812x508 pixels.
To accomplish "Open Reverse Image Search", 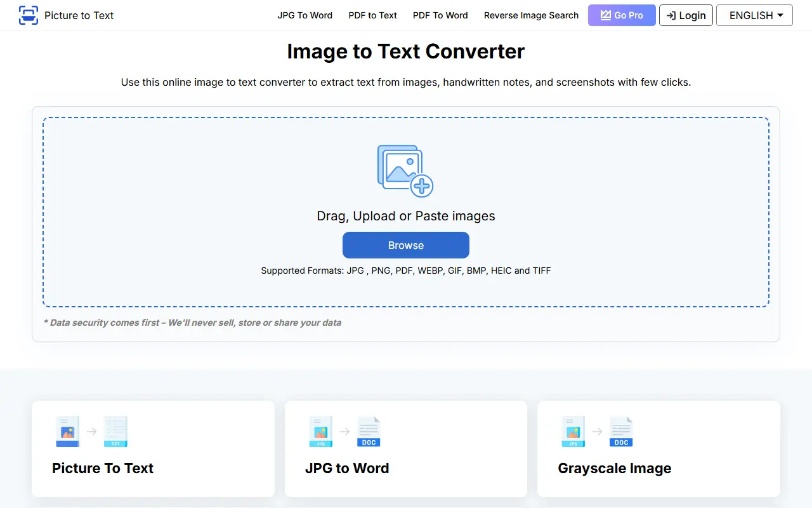I will [x=532, y=15].
